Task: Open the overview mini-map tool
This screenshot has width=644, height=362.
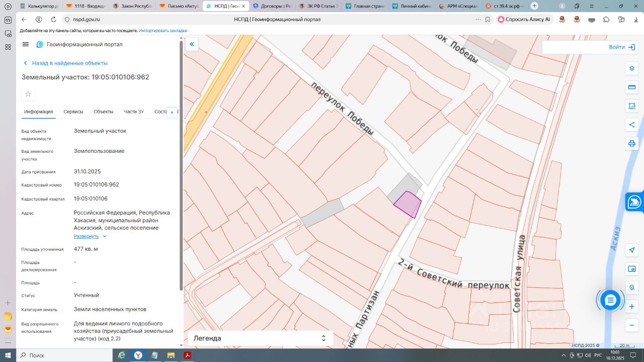Action: [632, 269]
